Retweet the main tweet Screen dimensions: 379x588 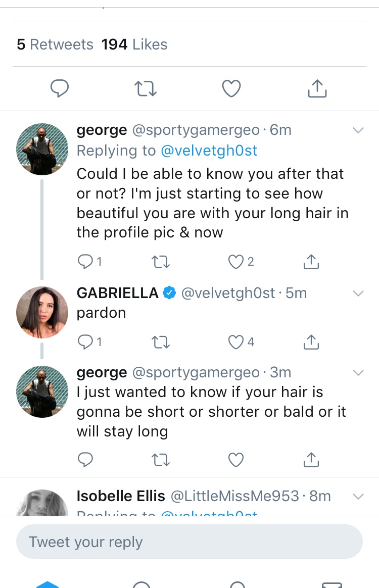(146, 89)
